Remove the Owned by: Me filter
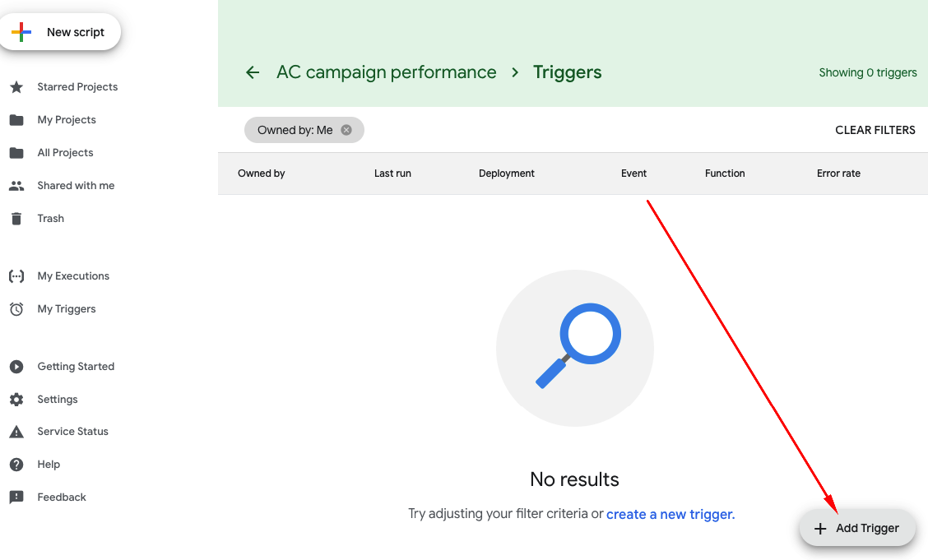The width and height of the screenshot is (928, 560). point(346,130)
